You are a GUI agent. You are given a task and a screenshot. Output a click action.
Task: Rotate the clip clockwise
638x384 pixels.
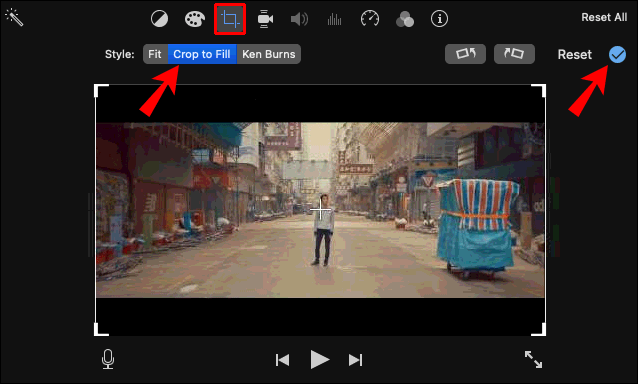[x=514, y=54]
